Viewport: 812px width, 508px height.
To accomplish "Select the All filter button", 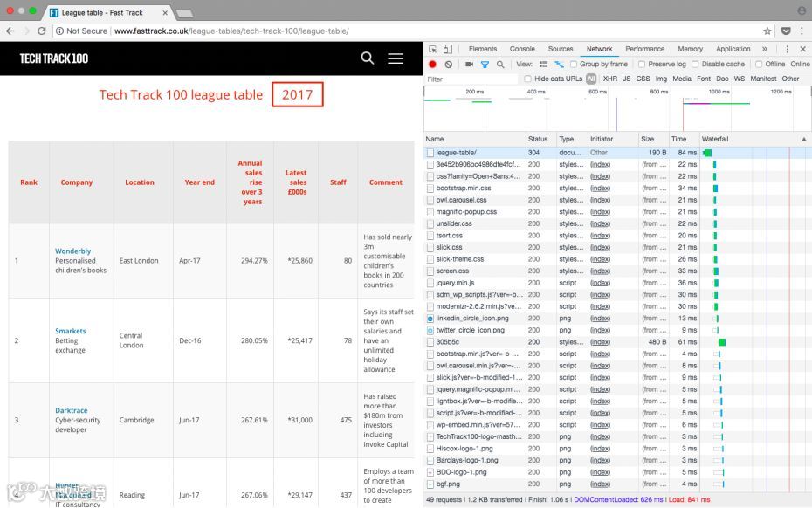I will (x=591, y=79).
